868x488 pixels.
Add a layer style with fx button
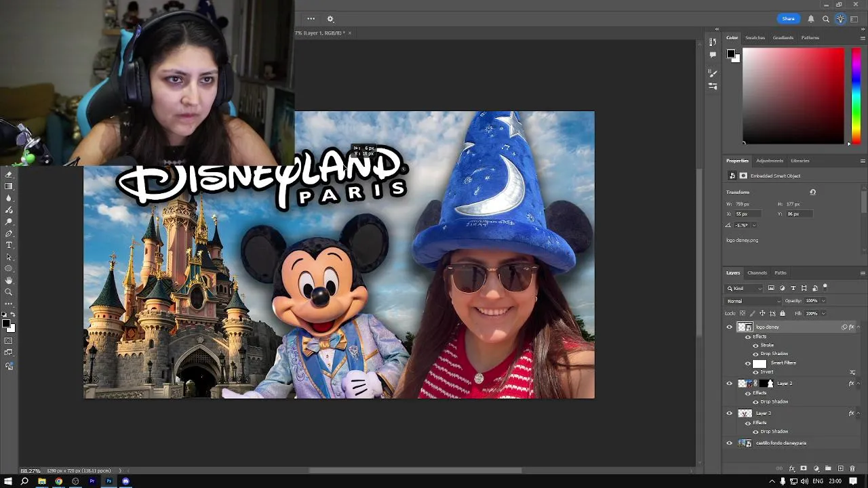(791, 468)
